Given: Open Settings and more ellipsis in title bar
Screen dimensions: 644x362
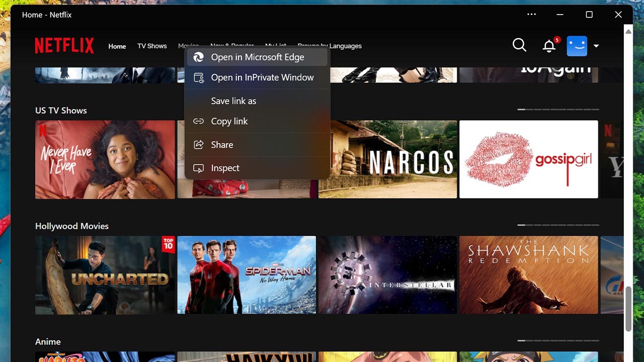Looking at the screenshot, I should coord(532,15).
